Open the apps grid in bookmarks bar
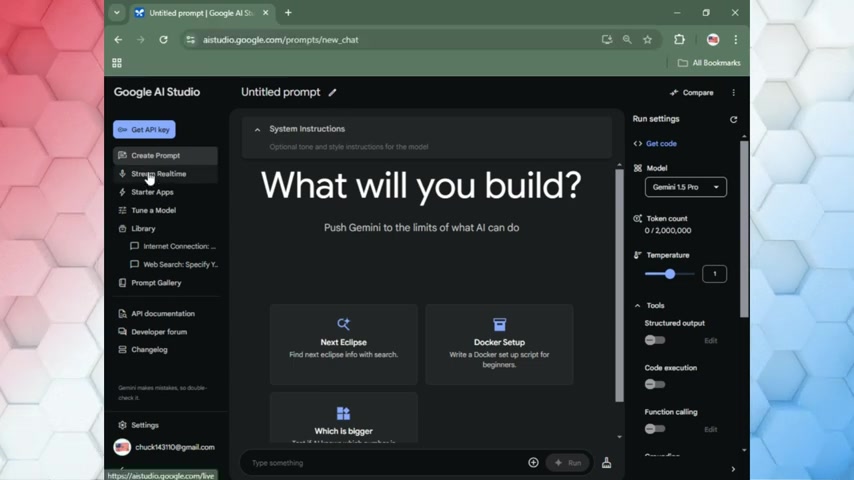Screen dimensions: 854x480 click(x=117, y=63)
